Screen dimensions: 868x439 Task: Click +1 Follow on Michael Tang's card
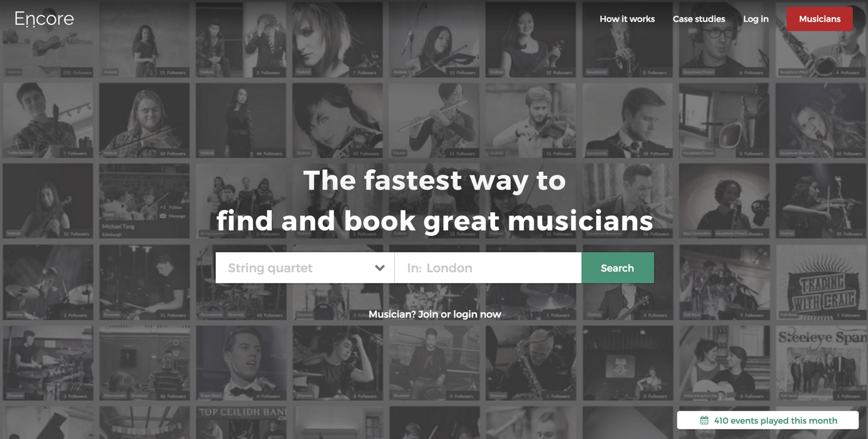click(x=171, y=207)
